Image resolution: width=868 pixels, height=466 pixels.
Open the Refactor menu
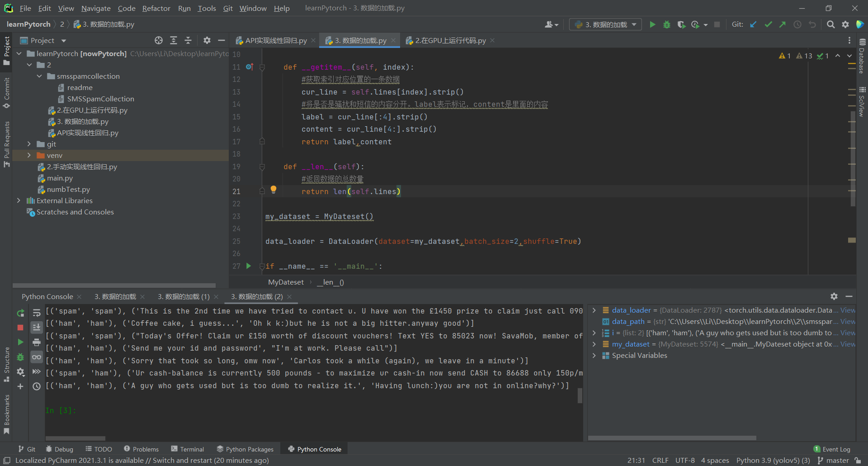(156, 8)
